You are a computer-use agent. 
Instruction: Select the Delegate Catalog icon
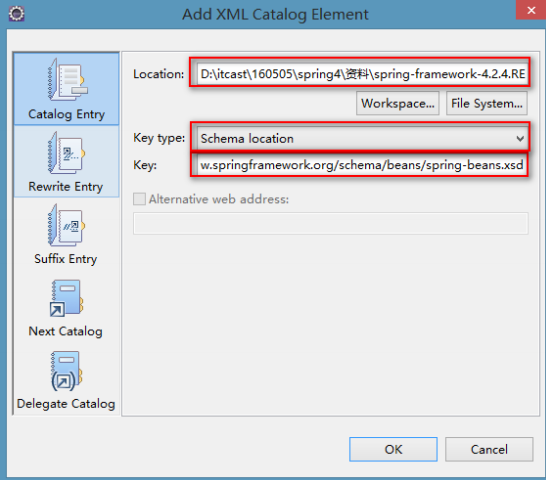[x=67, y=371]
